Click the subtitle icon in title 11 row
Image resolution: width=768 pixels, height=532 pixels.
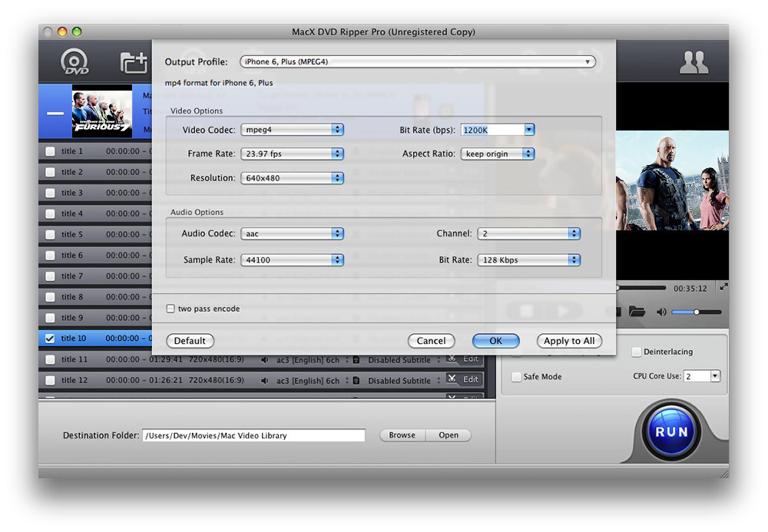(x=356, y=360)
